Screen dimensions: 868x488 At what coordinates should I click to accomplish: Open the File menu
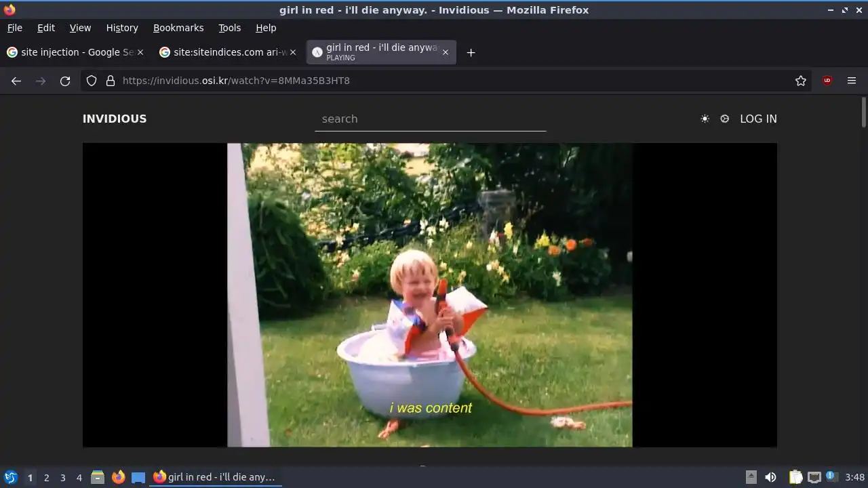click(x=15, y=28)
